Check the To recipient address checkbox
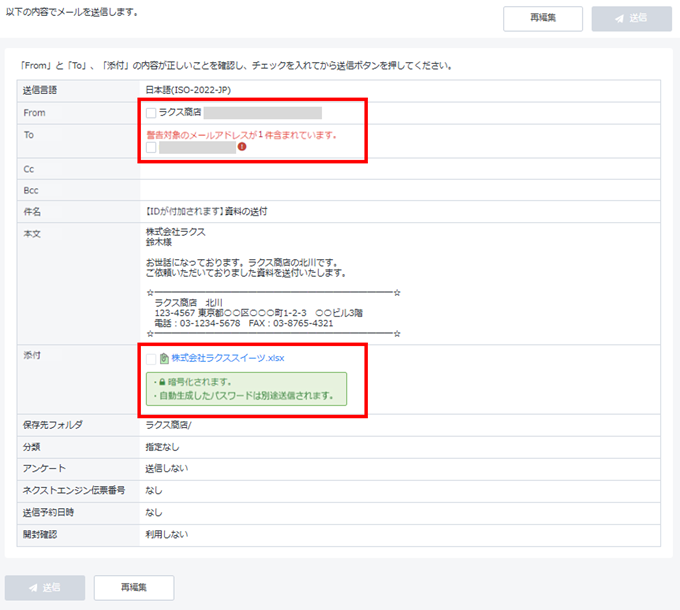This screenshot has height=610, width=680. coord(151,147)
